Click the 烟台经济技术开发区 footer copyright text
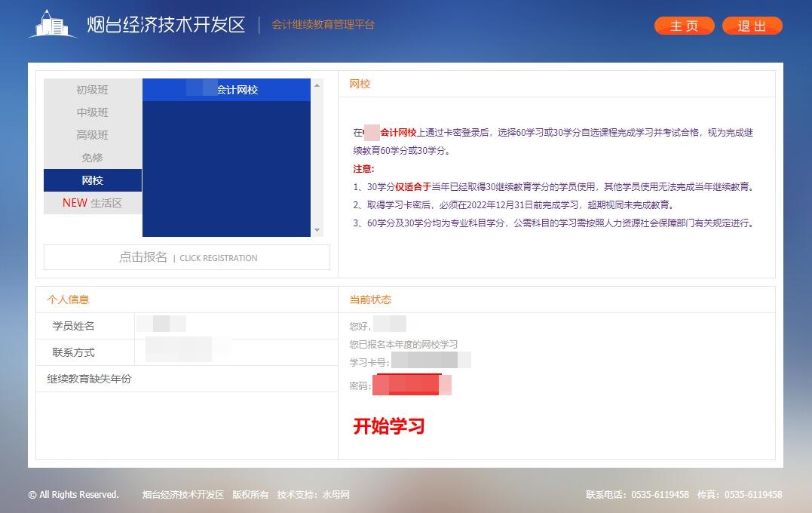812x513 pixels. [x=183, y=495]
